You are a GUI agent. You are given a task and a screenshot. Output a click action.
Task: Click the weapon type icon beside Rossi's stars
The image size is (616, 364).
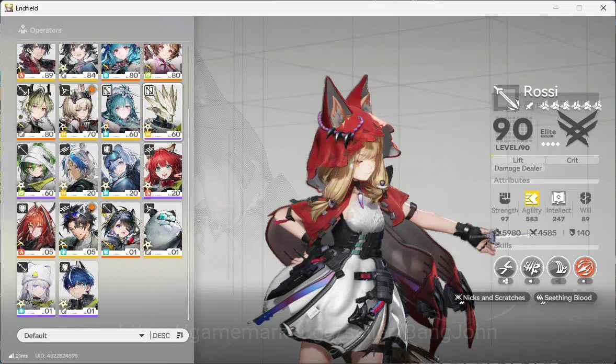pos(530,105)
